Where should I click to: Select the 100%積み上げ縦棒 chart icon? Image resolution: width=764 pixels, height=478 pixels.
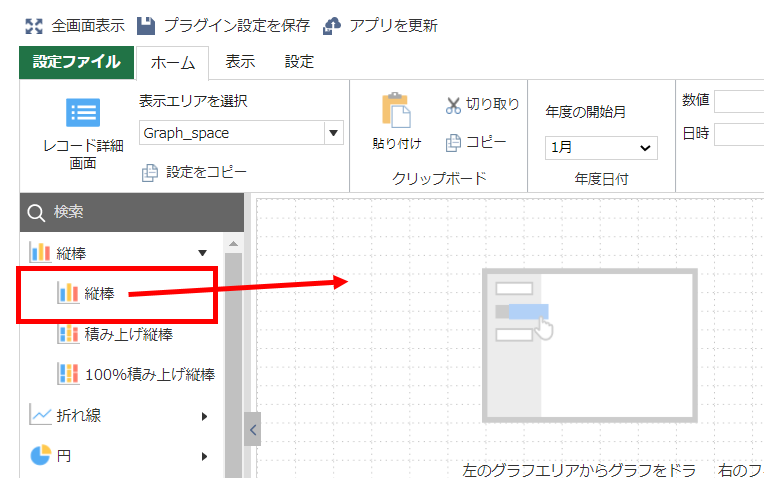pyautogui.click(x=68, y=374)
